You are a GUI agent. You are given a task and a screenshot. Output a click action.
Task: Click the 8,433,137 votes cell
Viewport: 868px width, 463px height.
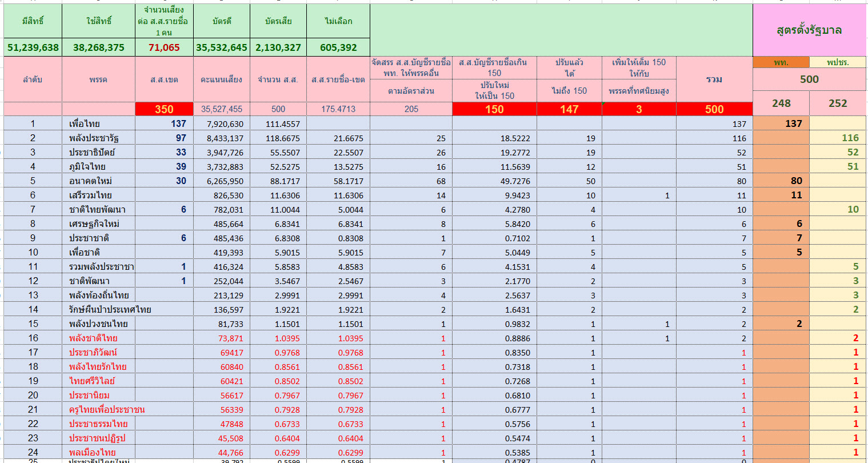click(221, 138)
